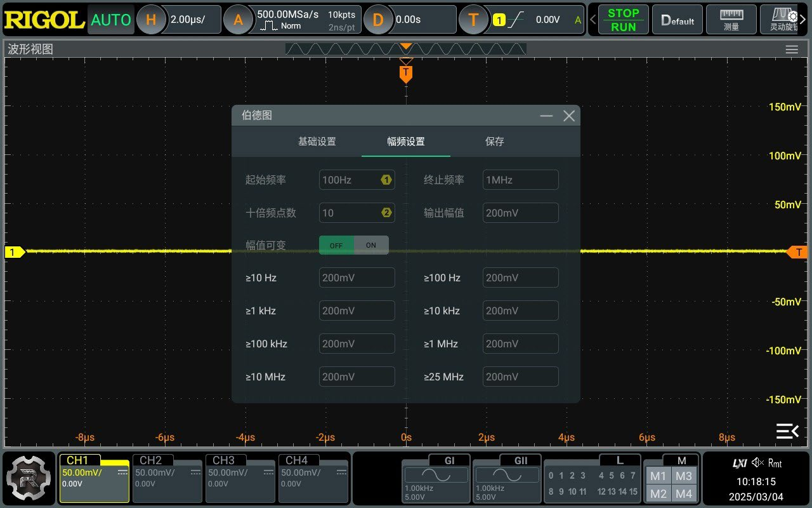Viewport: 812px width, 508px height.
Task: Open the M4 math button
Action: [684, 493]
